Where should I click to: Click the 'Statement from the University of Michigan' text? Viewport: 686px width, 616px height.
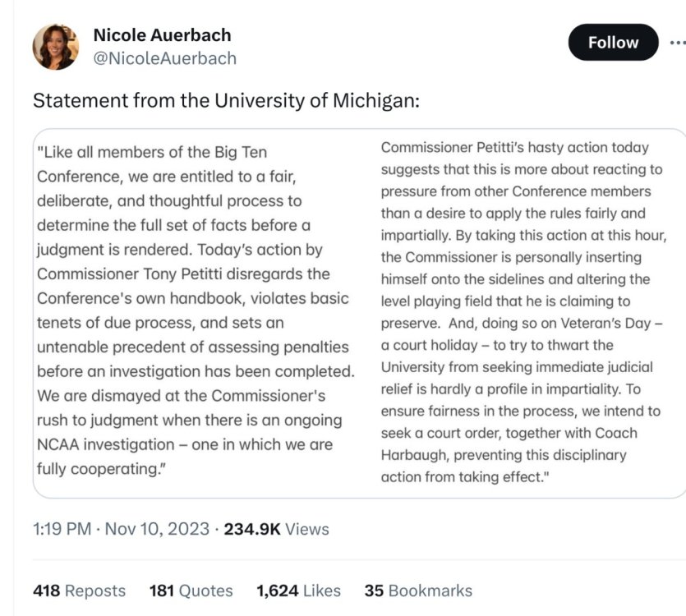pos(226,102)
